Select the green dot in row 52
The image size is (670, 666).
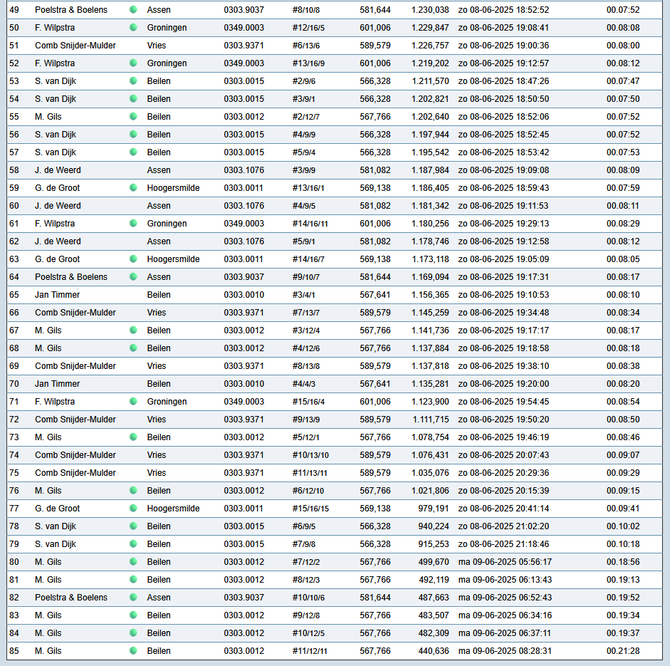[x=133, y=63]
